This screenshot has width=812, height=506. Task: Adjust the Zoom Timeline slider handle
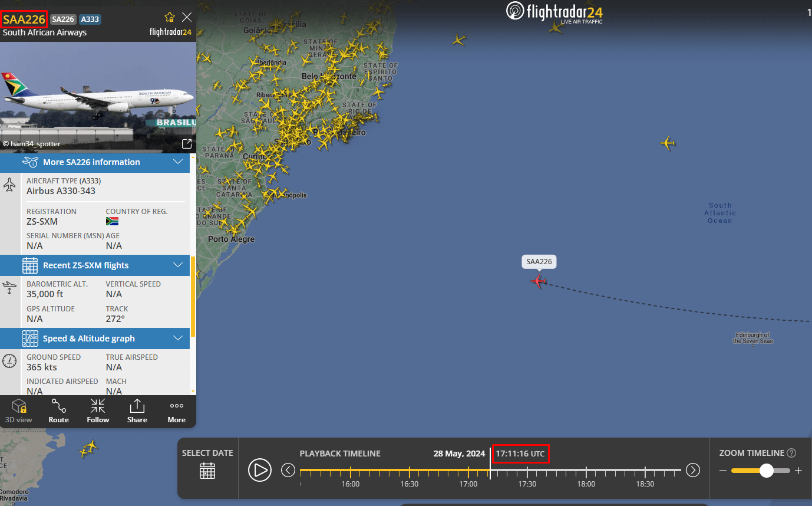[766, 470]
